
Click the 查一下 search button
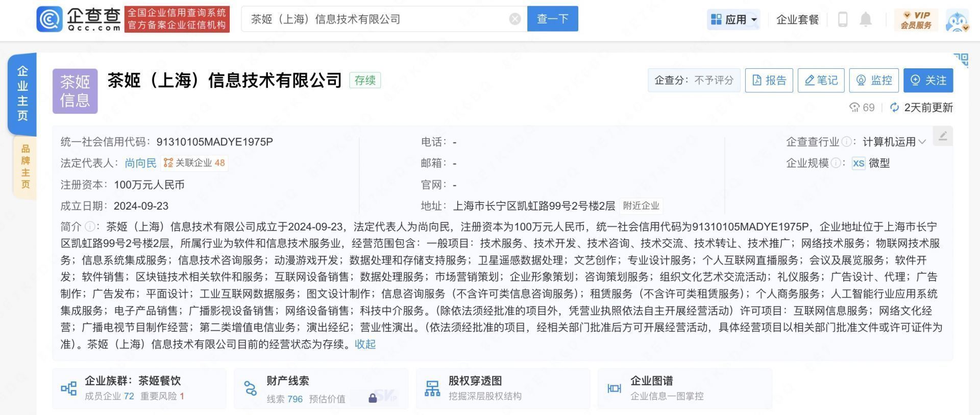pyautogui.click(x=552, y=19)
